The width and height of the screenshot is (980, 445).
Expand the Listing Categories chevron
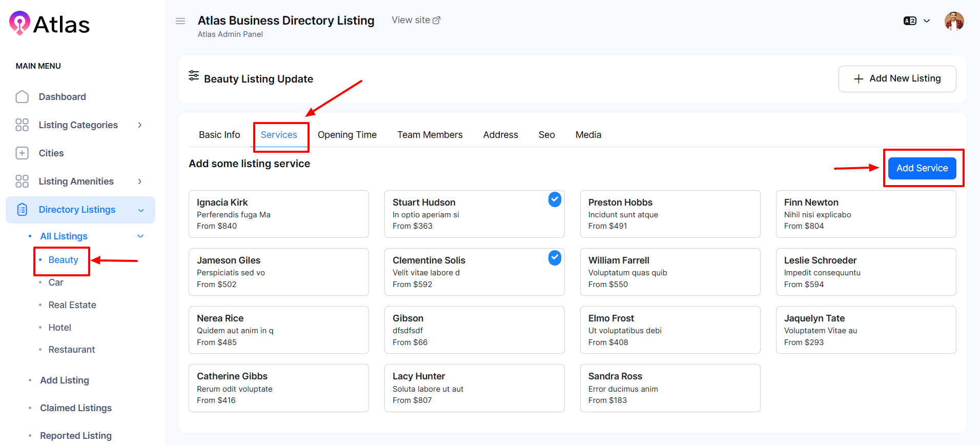pos(140,125)
